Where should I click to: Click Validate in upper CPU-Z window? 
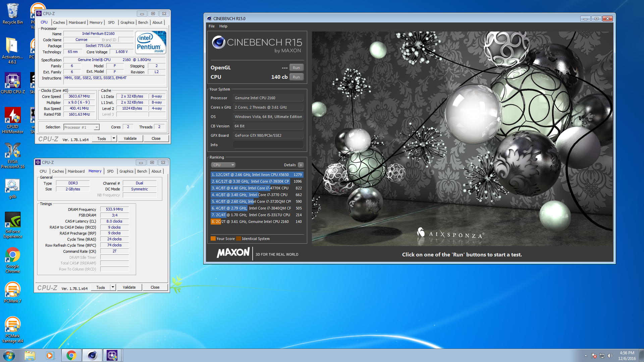tap(130, 138)
